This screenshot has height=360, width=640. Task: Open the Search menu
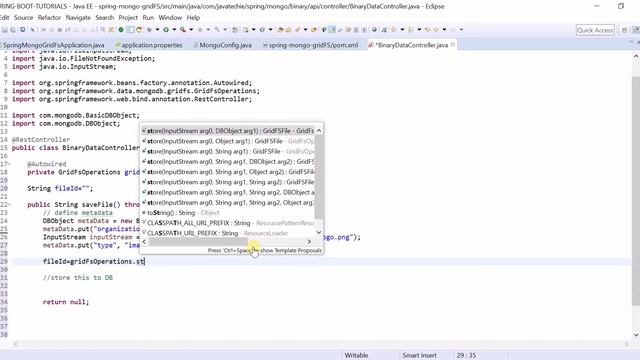(104, 18)
